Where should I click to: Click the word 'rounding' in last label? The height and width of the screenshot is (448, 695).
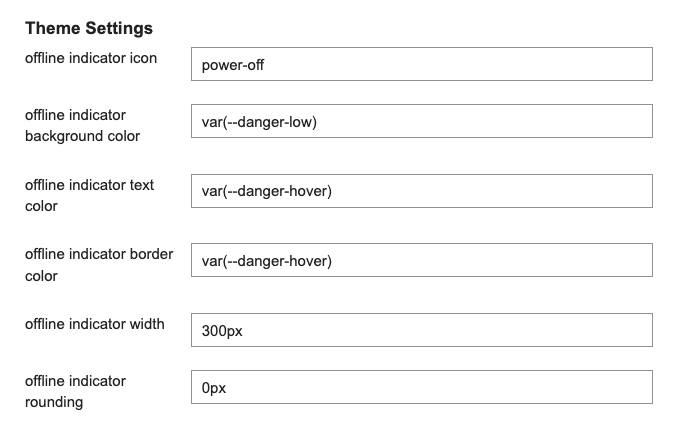[54, 402]
